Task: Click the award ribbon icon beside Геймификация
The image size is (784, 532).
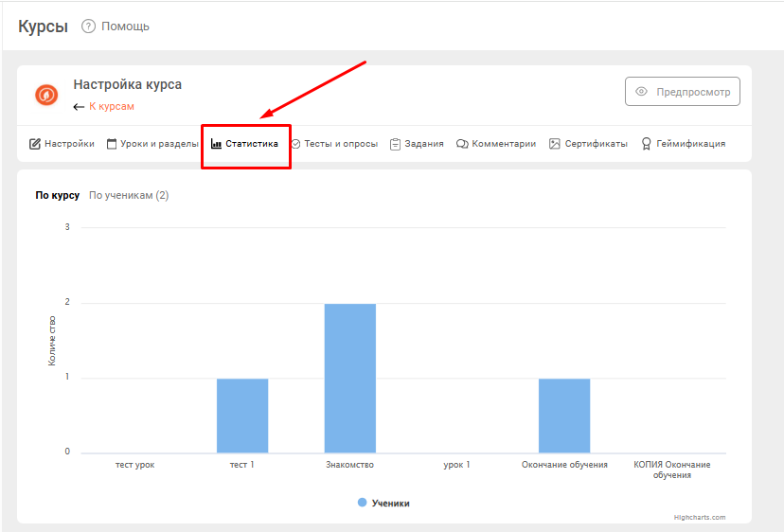Action: pyautogui.click(x=646, y=144)
